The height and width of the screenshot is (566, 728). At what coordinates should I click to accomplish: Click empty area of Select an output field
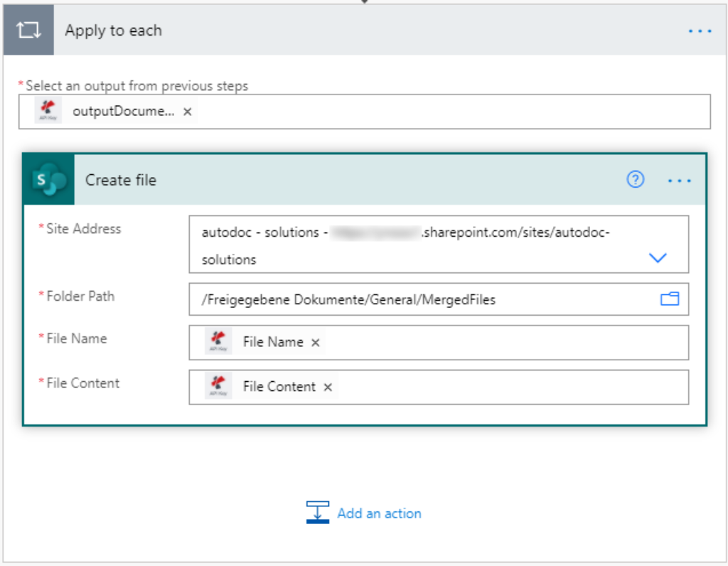pyautogui.click(x=448, y=112)
